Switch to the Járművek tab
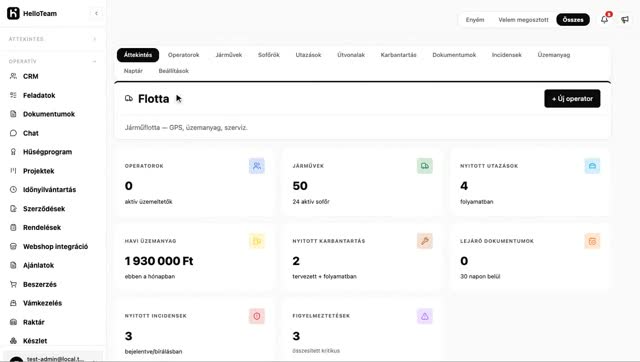This screenshot has height=362, width=640. 229,55
